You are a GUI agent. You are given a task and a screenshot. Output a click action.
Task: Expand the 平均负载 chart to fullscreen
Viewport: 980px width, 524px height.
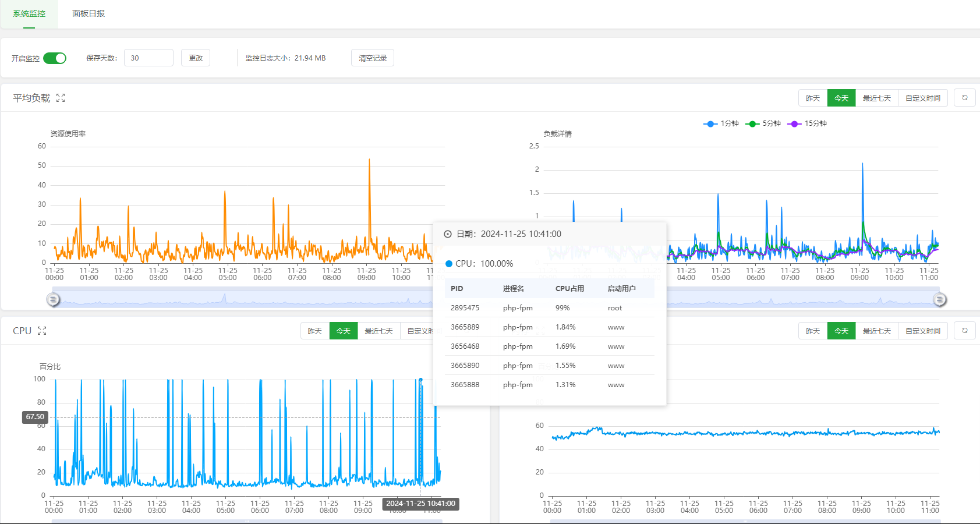click(x=61, y=98)
